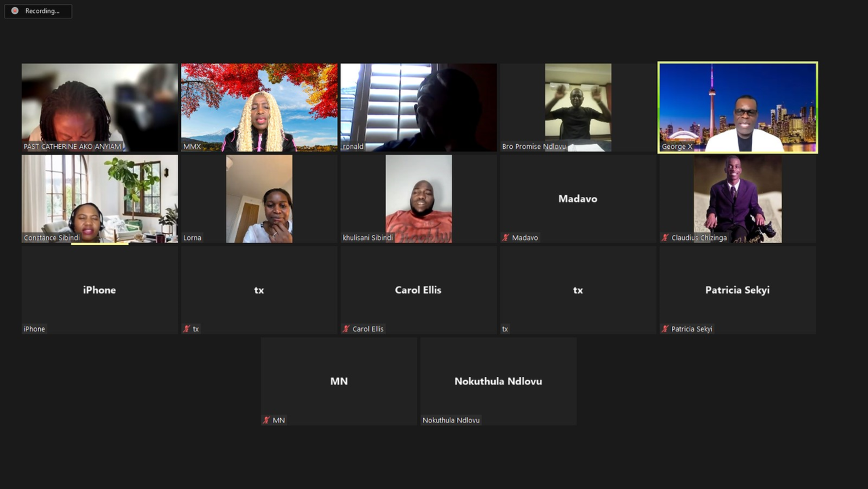Select the MMX video tile
Screen dimensions: 868x489
(259, 107)
